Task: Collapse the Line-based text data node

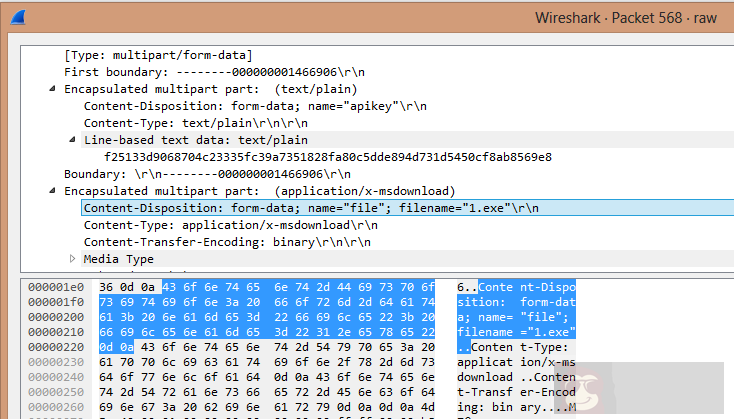Action: [73, 140]
